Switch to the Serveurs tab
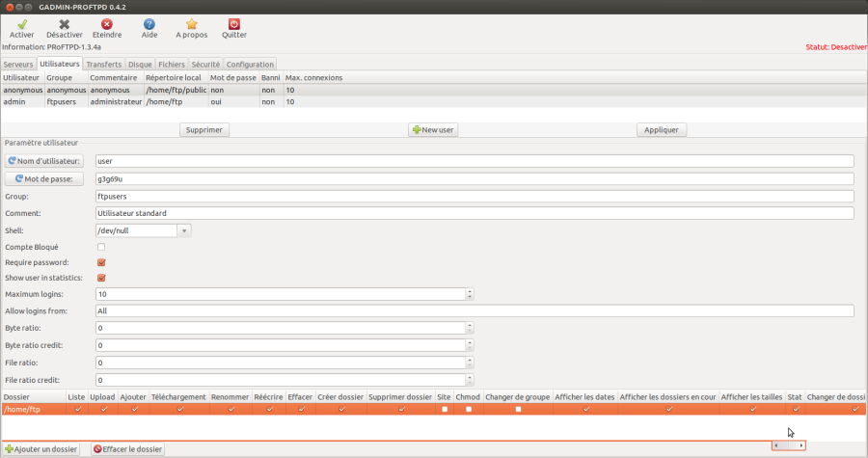Image resolution: width=868 pixels, height=458 pixels. tap(18, 65)
